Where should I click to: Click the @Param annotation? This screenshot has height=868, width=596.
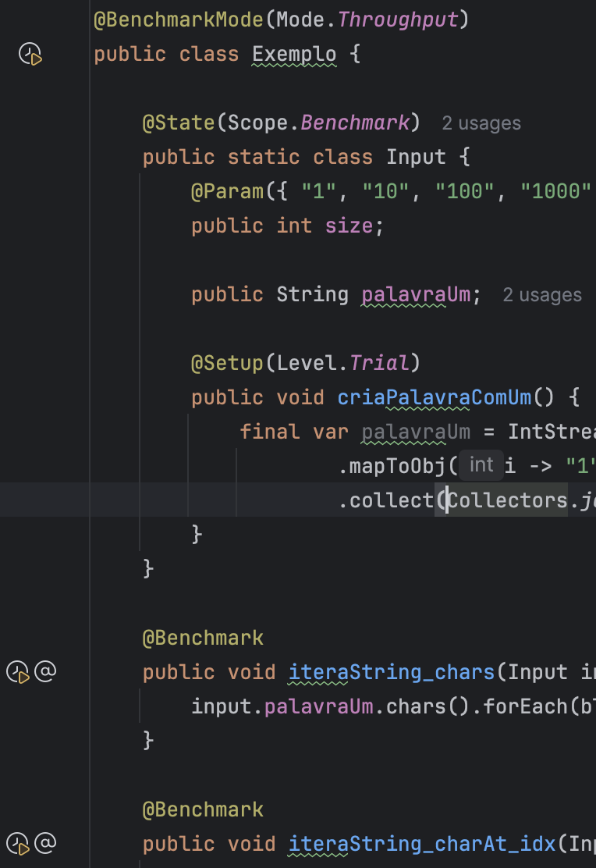click(228, 191)
